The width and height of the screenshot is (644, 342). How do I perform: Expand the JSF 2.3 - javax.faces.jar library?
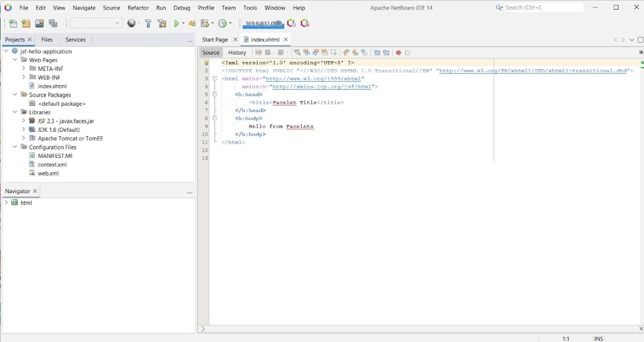(24, 120)
